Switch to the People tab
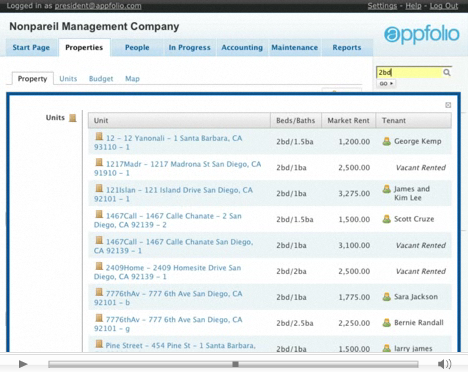The image size is (468, 372). point(137,47)
